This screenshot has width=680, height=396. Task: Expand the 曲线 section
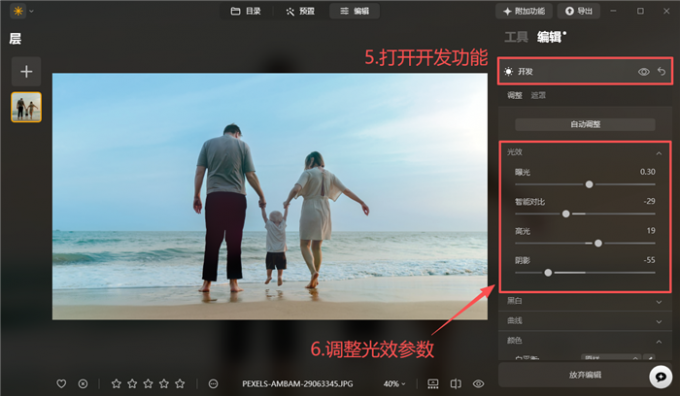(x=659, y=322)
